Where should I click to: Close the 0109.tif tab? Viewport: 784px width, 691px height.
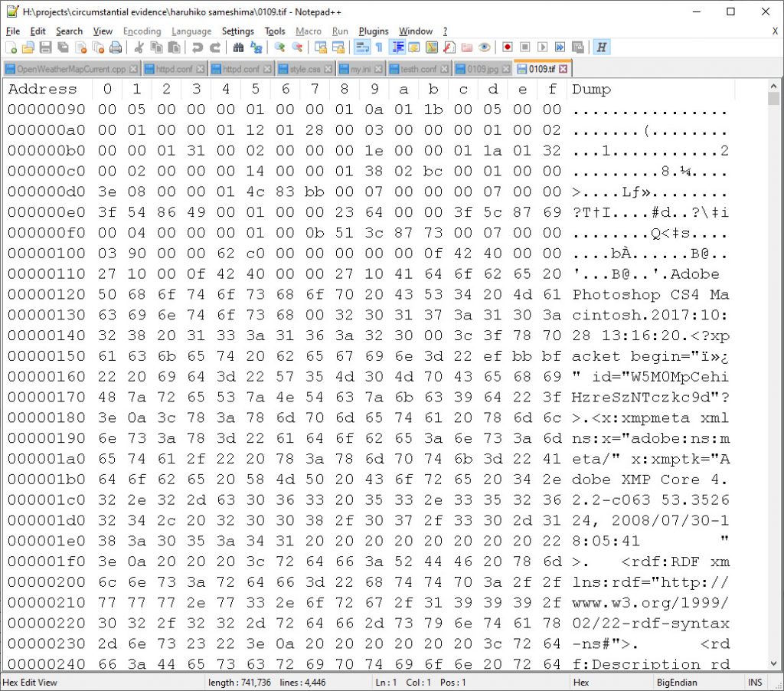[x=563, y=69]
